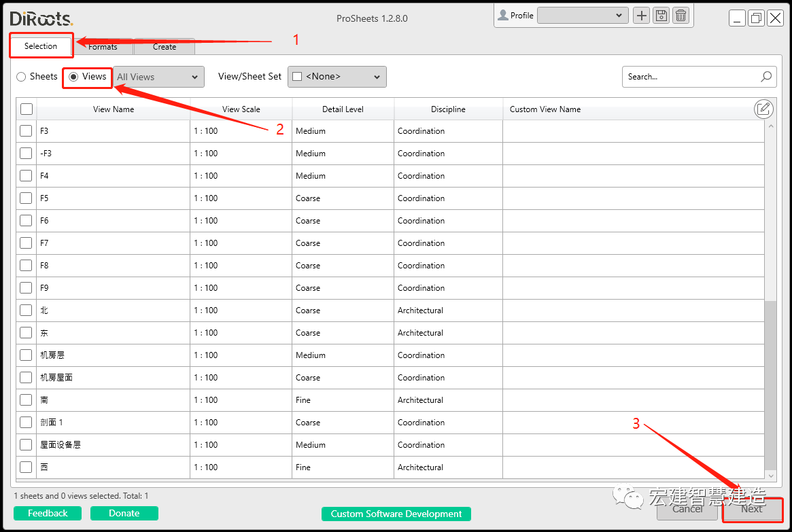Save the current profile

[661, 16]
